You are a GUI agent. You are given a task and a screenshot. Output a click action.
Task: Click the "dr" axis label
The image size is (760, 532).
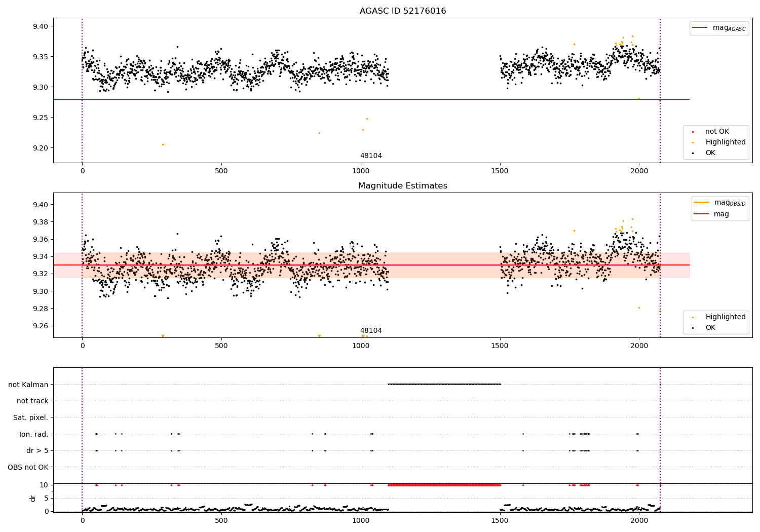[32, 498]
